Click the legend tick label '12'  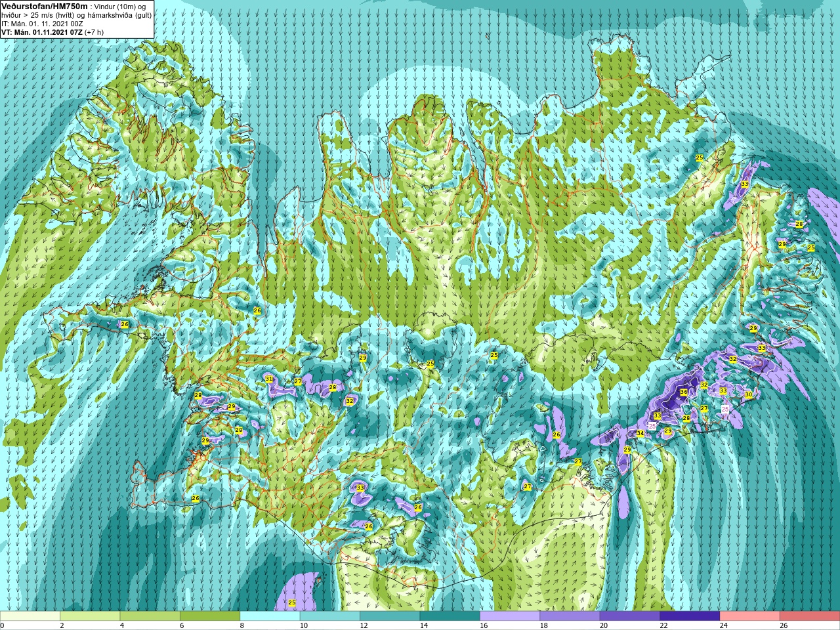pos(364,625)
